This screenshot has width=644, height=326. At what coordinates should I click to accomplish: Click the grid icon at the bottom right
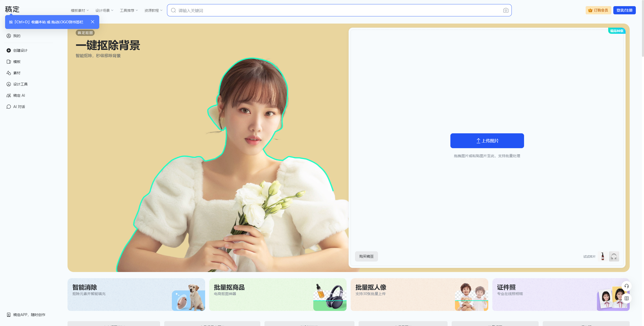(626, 298)
